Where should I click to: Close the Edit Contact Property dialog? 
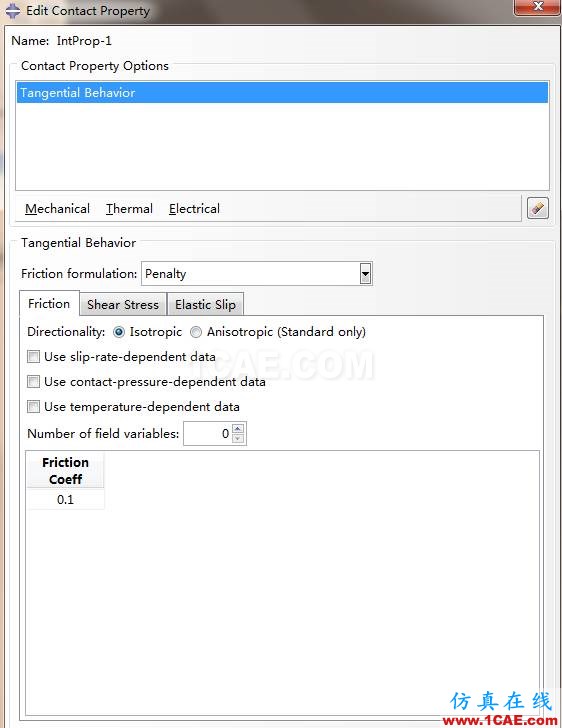pyautogui.click(x=537, y=7)
